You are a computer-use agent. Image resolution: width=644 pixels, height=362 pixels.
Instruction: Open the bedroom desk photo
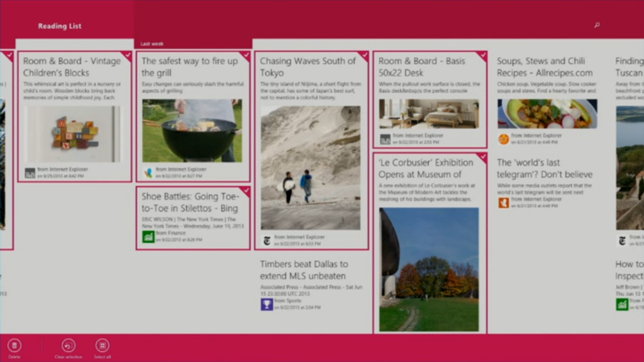[429, 113]
